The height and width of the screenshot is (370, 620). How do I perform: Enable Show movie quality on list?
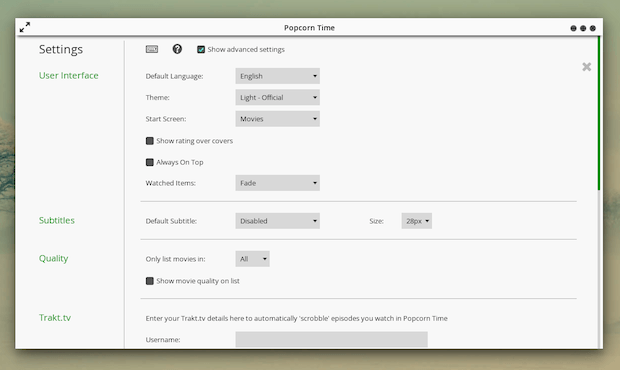click(x=149, y=281)
